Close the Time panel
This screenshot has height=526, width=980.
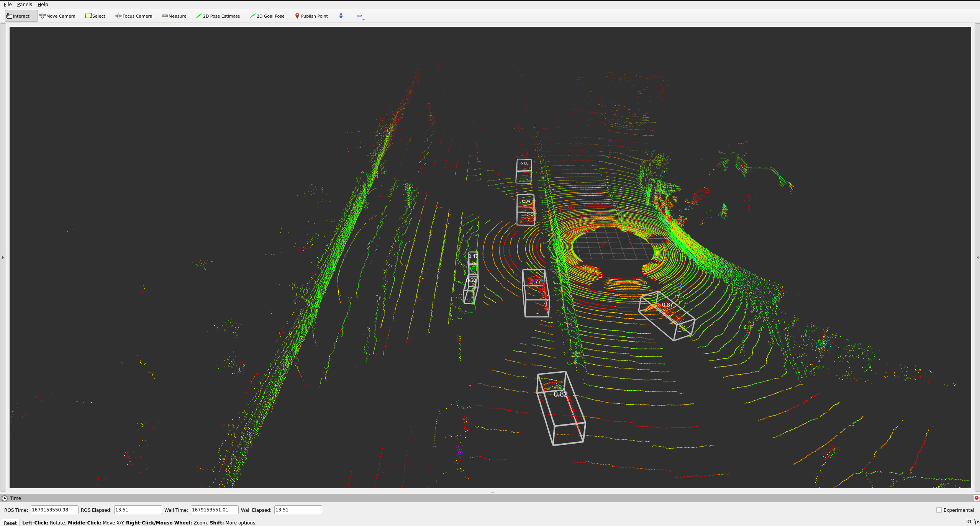click(x=976, y=498)
